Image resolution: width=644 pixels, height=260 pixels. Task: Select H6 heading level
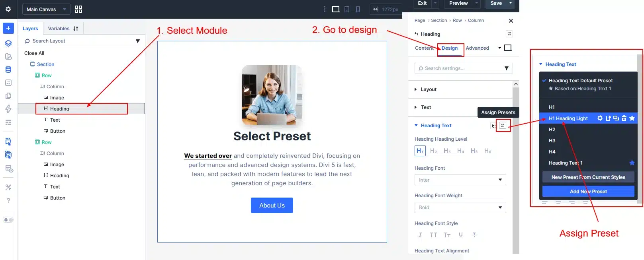coord(488,151)
